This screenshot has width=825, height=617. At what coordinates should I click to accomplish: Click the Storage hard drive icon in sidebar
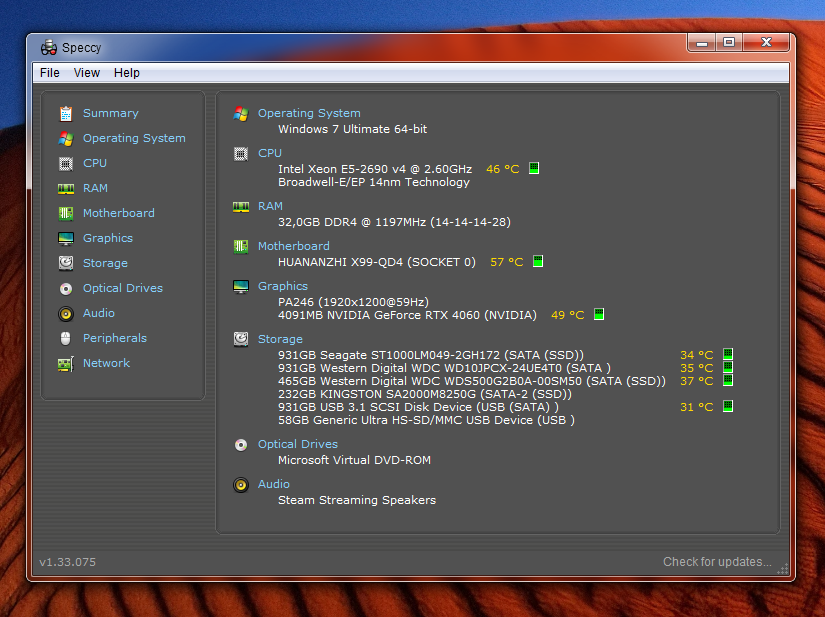(66, 263)
